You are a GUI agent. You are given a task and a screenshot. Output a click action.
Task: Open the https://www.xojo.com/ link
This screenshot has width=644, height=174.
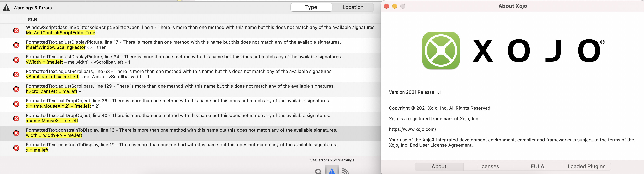pos(412,129)
